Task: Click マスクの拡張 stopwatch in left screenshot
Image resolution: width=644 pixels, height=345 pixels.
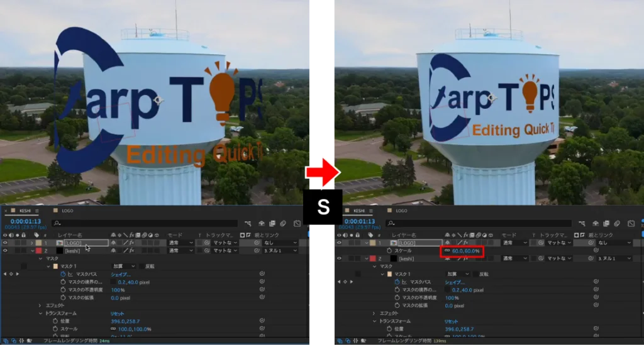Action: 63,298
